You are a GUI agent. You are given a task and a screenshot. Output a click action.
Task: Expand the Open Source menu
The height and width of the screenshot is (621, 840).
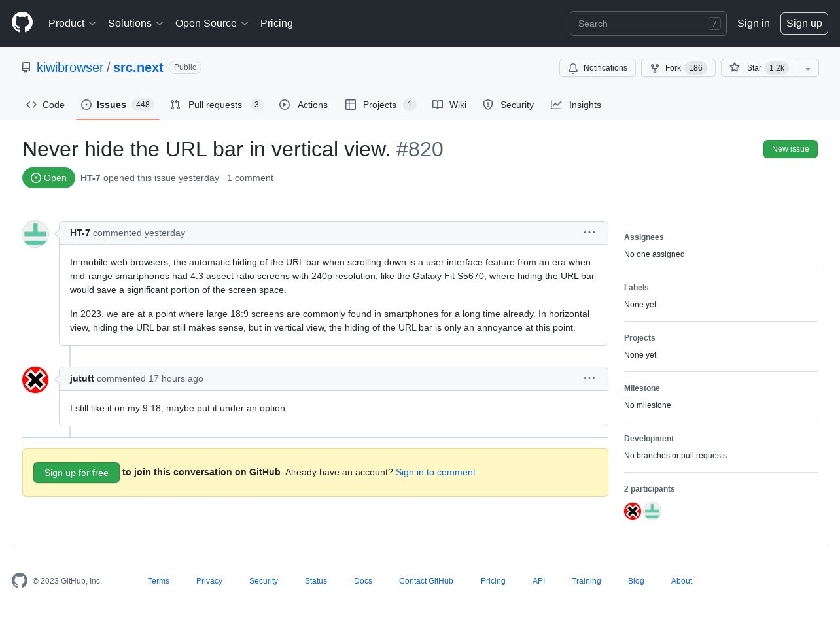(x=212, y=24)
